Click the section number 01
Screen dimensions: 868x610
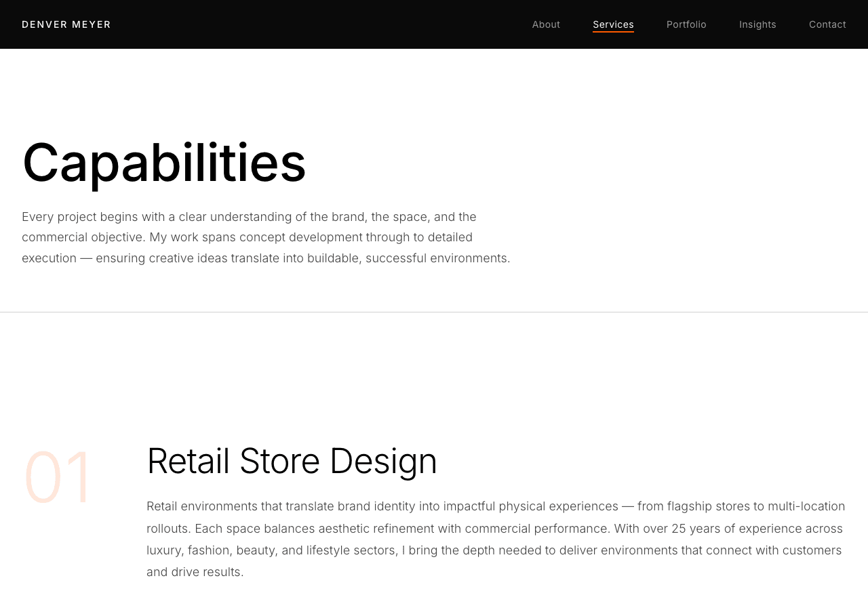click(58, 478)
